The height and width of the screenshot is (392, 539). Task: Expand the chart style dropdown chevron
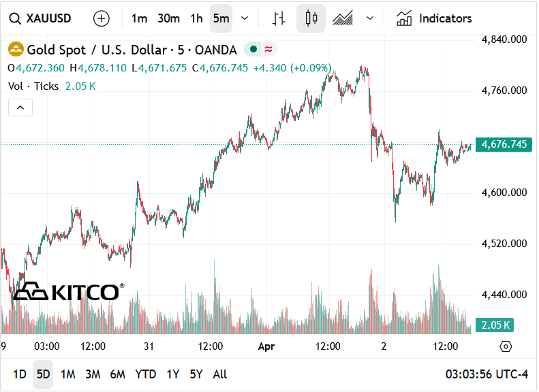[x=370, y=18]
